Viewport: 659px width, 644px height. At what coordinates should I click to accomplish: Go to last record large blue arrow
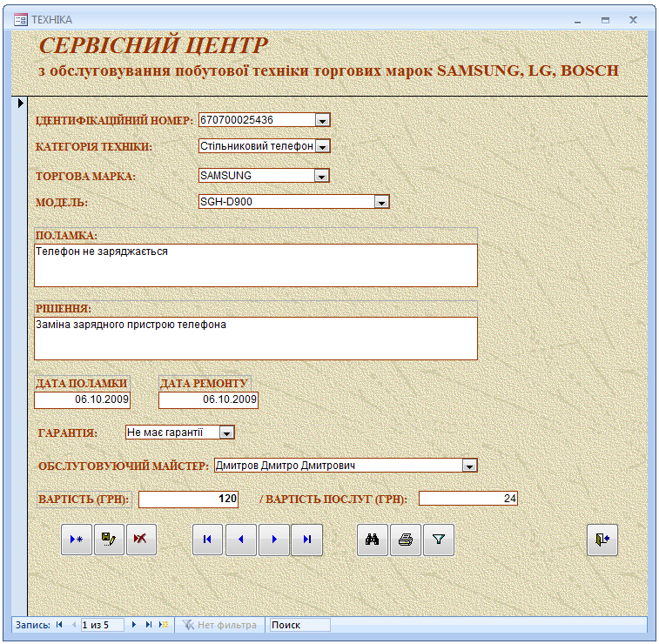pyautogui.click(x=306, y=540)
